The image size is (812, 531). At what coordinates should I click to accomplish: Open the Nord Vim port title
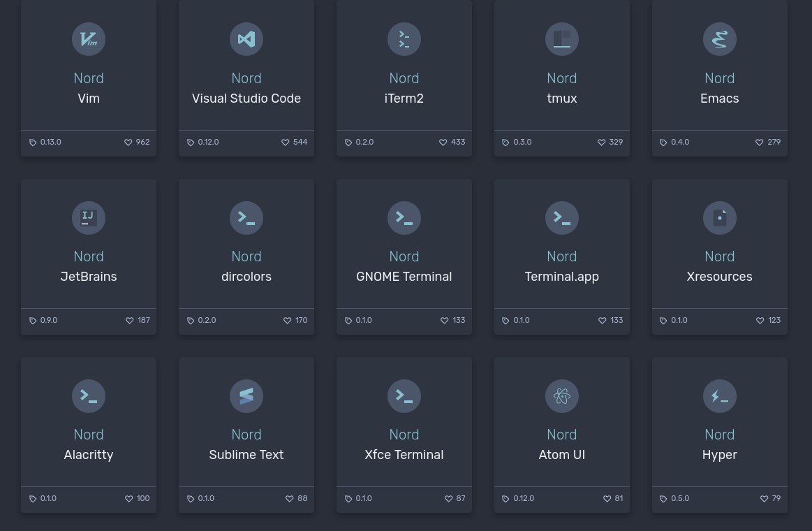89,88
